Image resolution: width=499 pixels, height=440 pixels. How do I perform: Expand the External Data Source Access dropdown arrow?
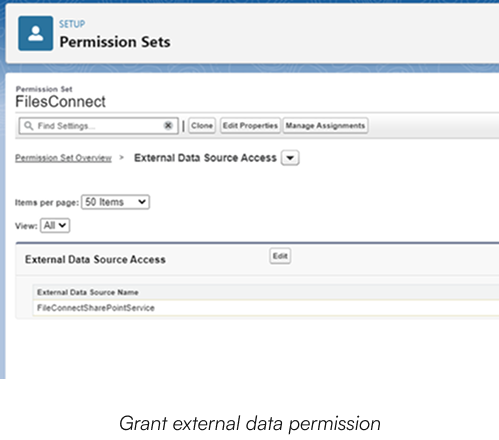tap(290, 158)
